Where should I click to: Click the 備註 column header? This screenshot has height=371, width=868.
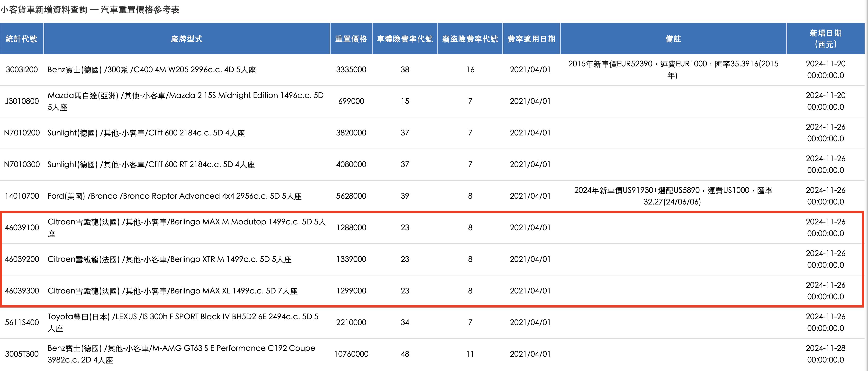point(673,39)
